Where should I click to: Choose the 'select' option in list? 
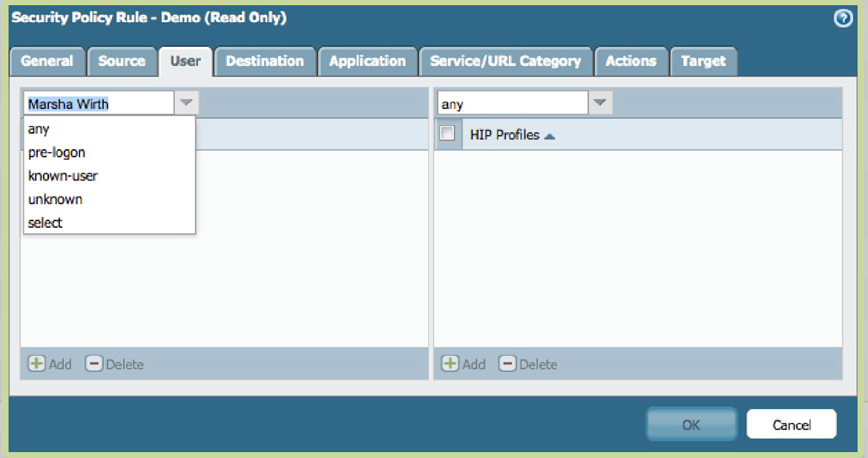(45, 223)
